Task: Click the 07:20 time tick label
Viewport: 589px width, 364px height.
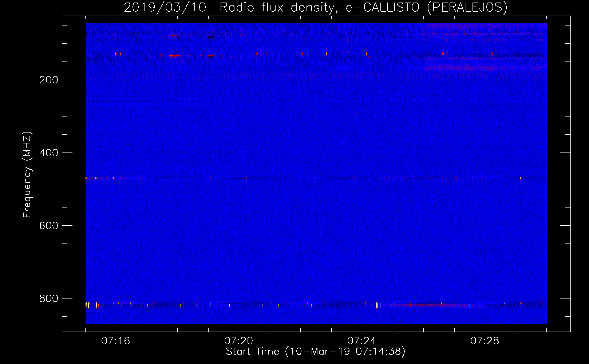Action: (x=239, y=341)
